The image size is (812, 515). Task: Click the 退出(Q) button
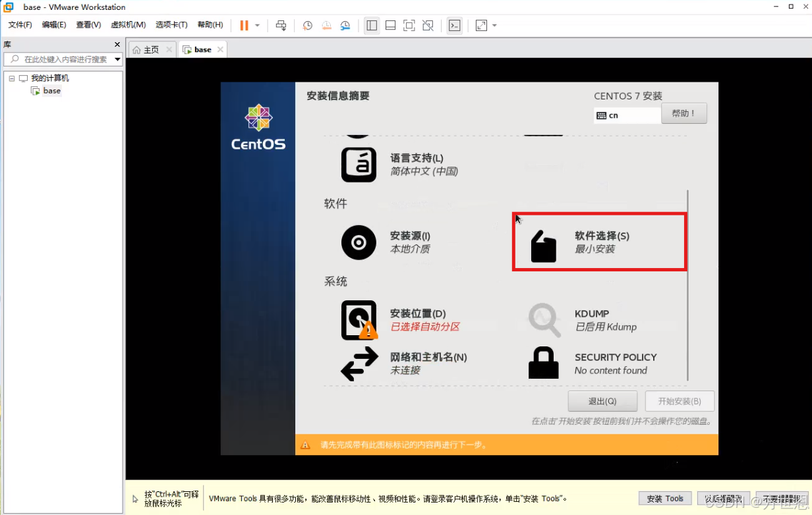602,401
